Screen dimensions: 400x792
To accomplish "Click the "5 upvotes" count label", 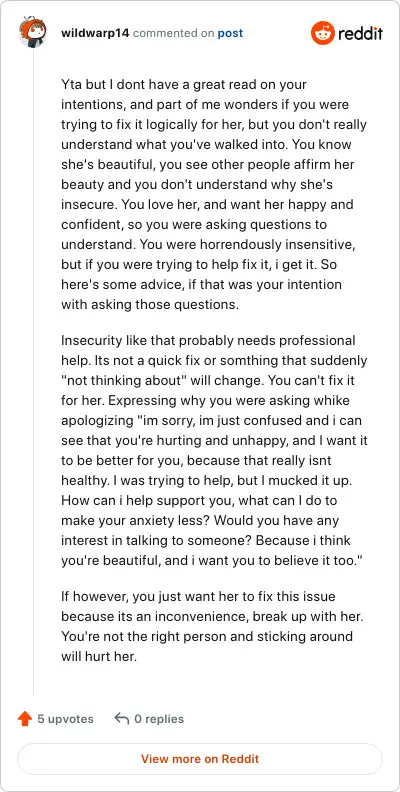I will pyautogui.click(x=65, y=719).
